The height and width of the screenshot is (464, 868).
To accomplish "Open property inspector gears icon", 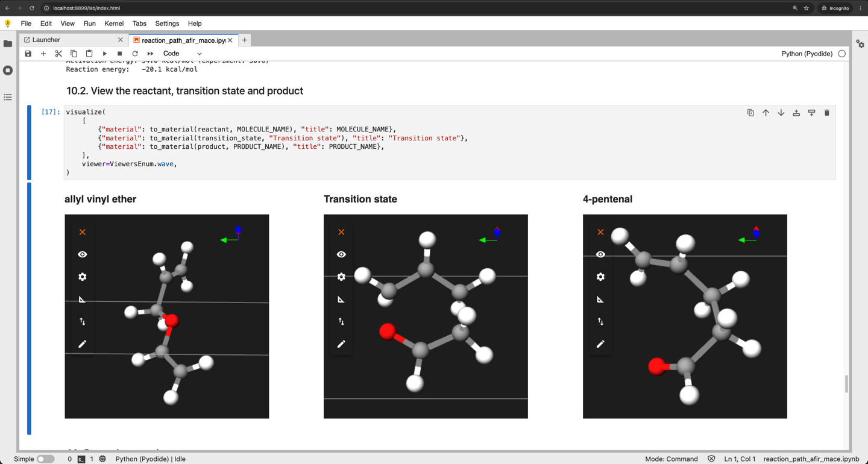I will coord(860,43).
